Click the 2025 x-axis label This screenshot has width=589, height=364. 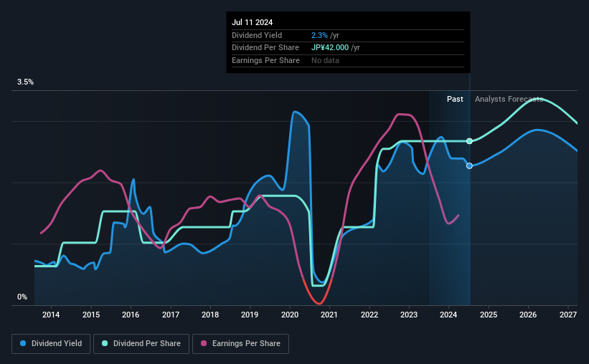click(489, 315)
